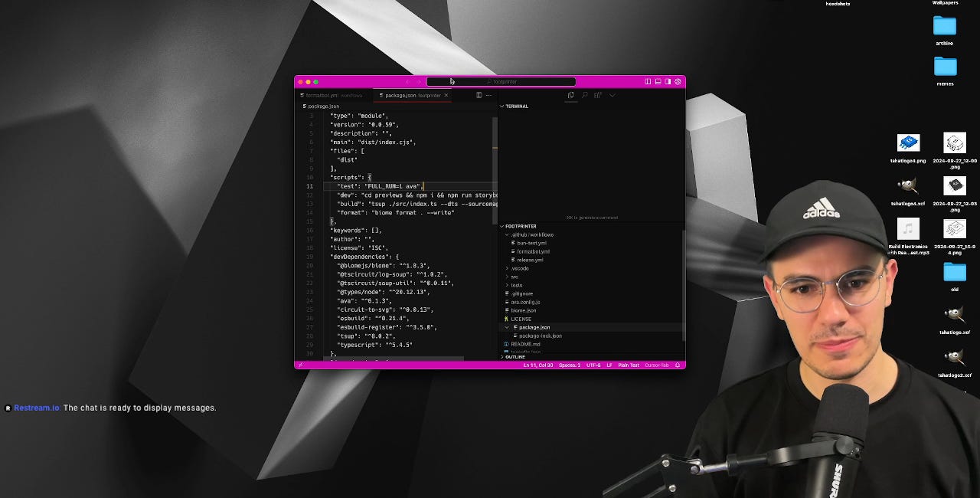Image resolution: width=980 pixels, height=498 pixels.
Task: Select the memes folder on desktop
Action: [x=945, y=71]
